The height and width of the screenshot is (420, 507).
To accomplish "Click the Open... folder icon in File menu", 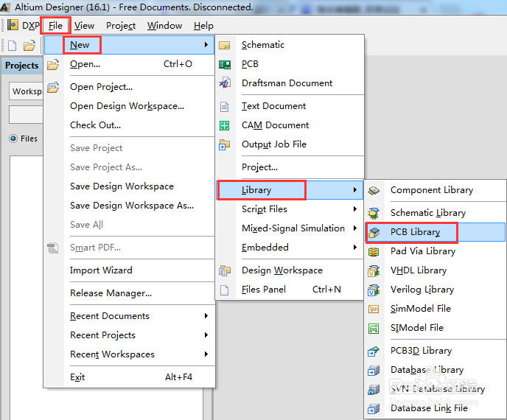I will point(53,64).
